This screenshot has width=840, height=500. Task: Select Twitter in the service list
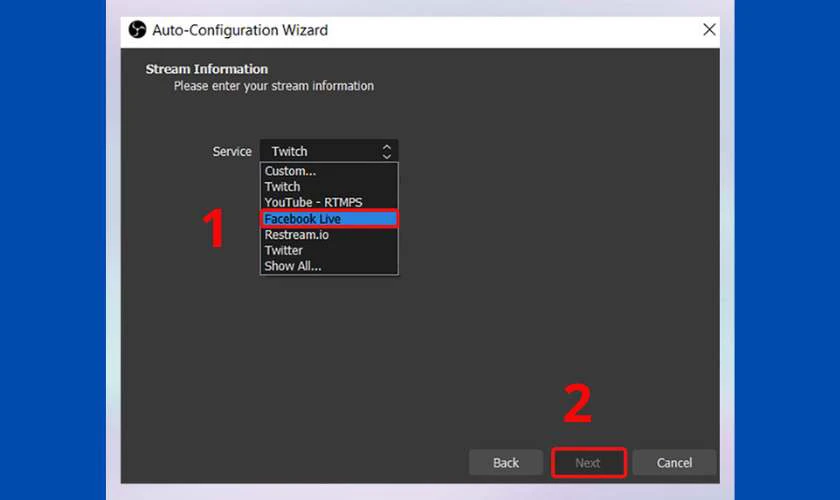[x=329, y=250]
